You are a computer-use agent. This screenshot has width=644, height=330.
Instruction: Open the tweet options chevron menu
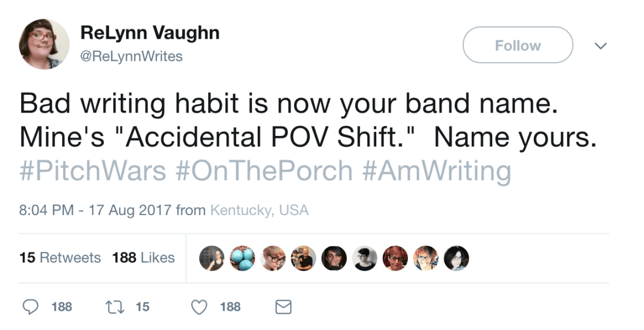pyautogui.click(x=601, y=45)
